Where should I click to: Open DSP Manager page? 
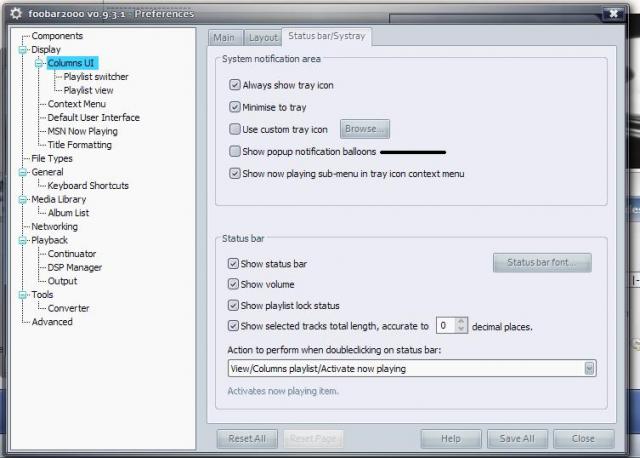(x=75, y=267)
